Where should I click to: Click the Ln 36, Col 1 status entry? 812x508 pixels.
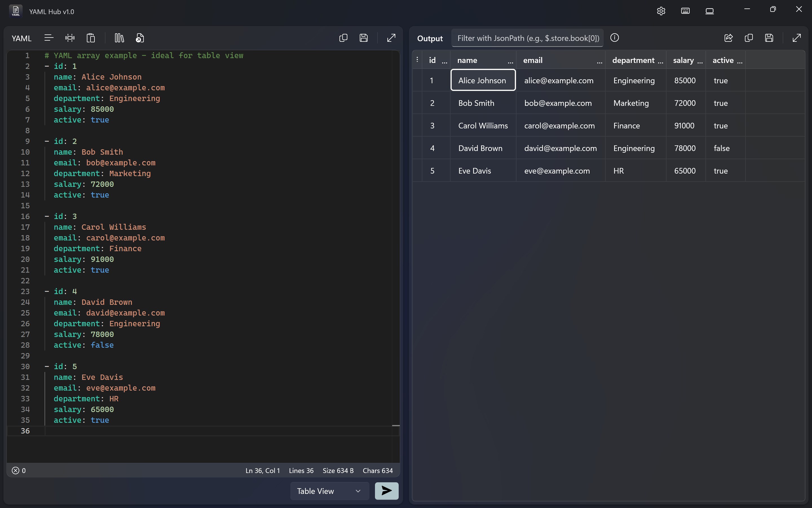[x=262, y=470]
